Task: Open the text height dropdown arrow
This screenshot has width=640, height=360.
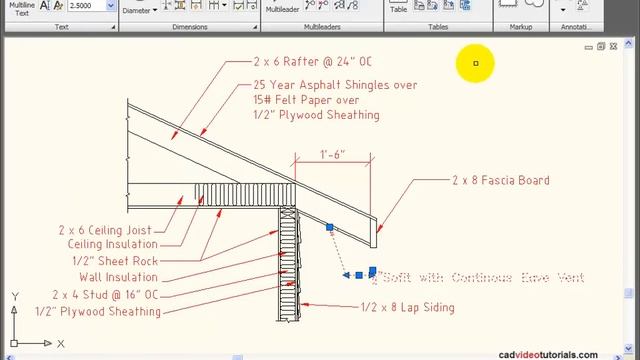Action: [x=111, y=6]
